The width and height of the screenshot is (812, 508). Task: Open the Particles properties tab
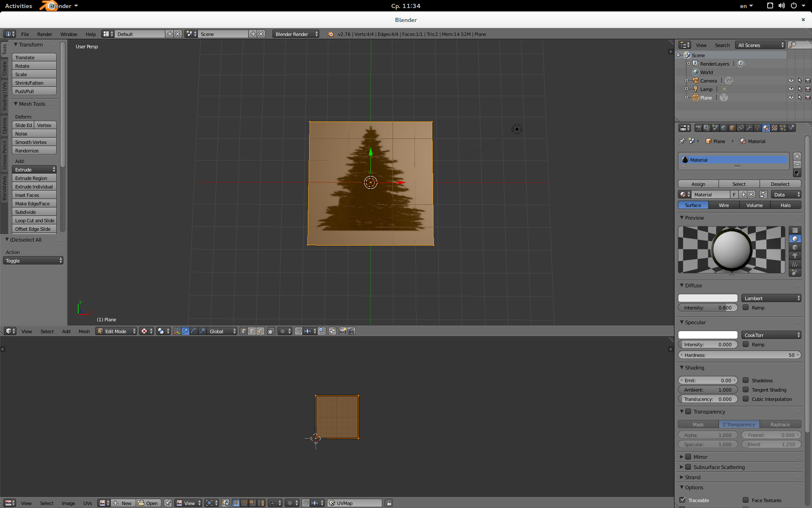(x=783, y=128)
